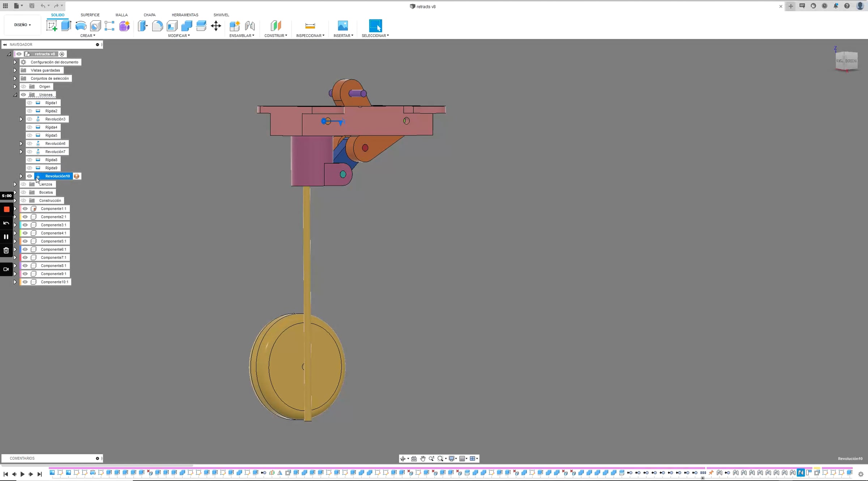Select the Create Sketch tool
The width and height of the screenshot is (868, 481).
pyautogui.click(x=51, y=26)
